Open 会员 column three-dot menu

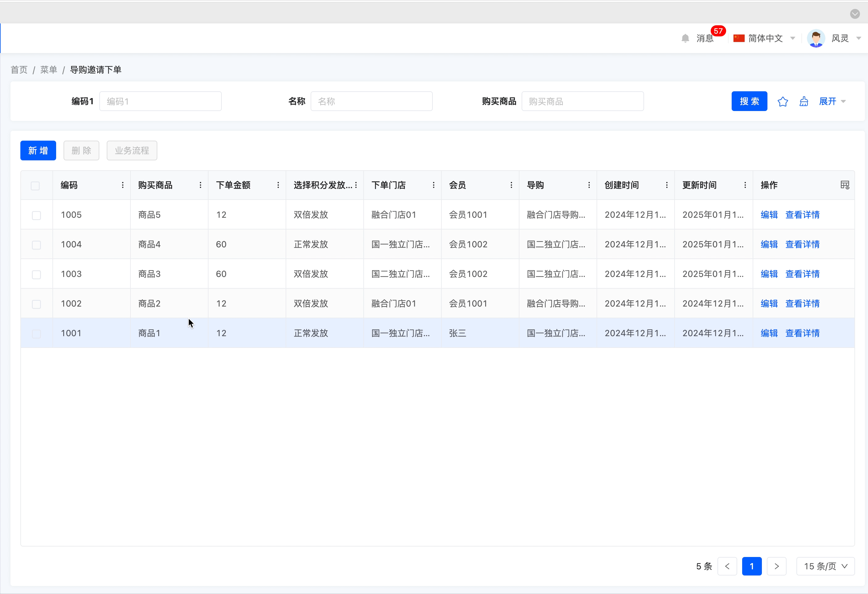[511, 185]
